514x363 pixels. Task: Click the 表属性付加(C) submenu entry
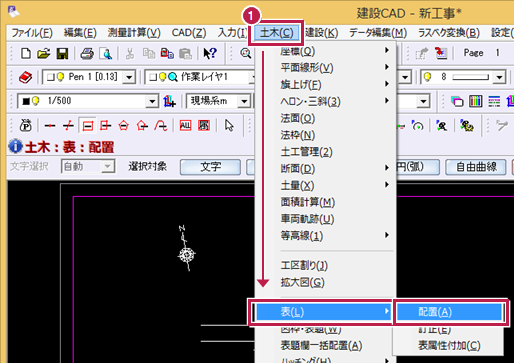[x=449, y=345]
